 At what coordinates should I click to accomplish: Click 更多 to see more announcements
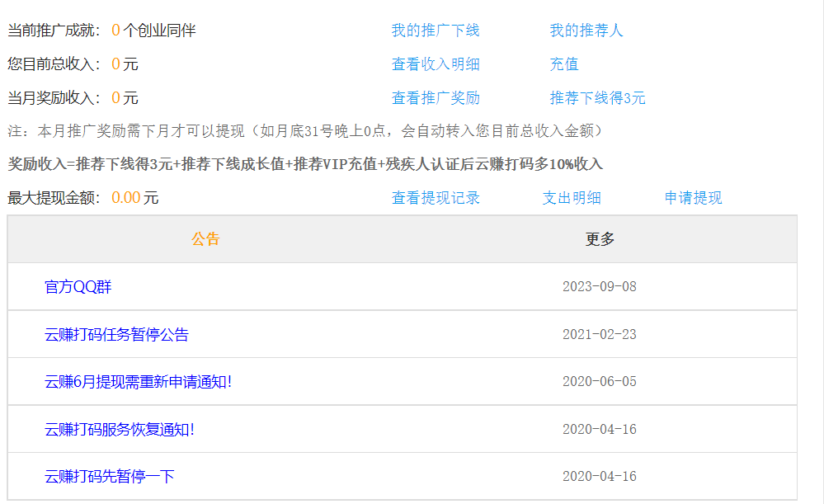(x=600, y=239)
